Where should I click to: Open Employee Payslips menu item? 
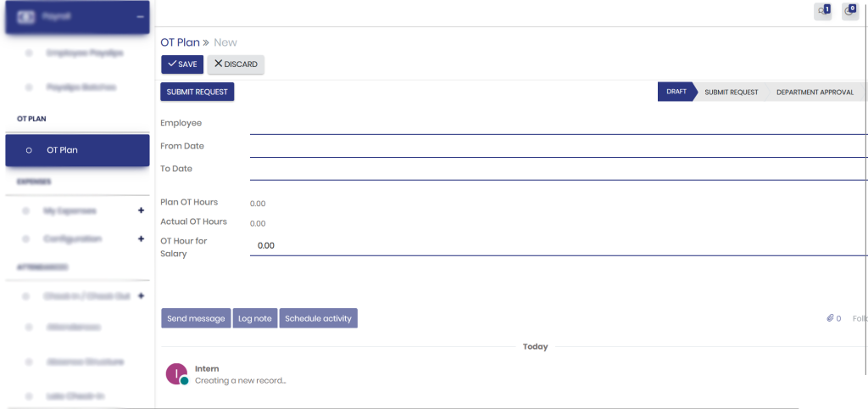click(x=85, y=53)
